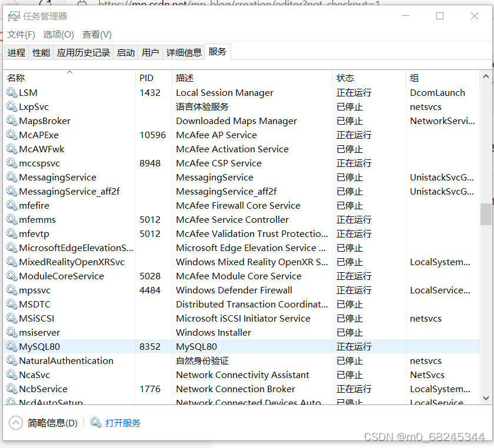Click the gear icon beside MapsBroker
494x448 pixels.
(x=12, y=121)
